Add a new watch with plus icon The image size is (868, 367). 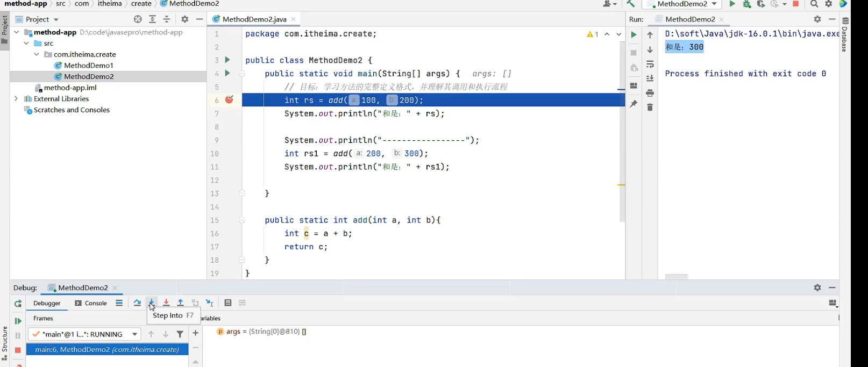195,333
